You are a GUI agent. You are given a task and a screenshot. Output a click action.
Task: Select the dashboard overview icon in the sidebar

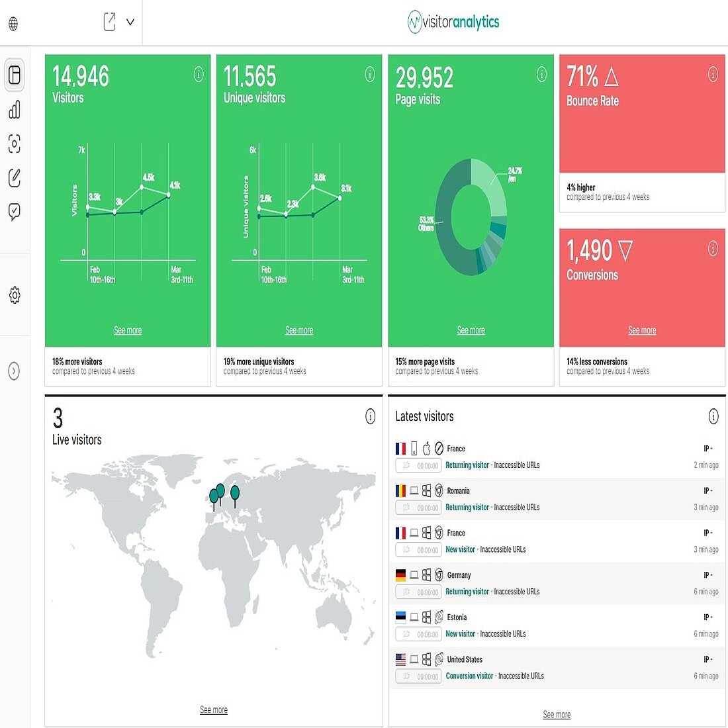click(14, 75)
